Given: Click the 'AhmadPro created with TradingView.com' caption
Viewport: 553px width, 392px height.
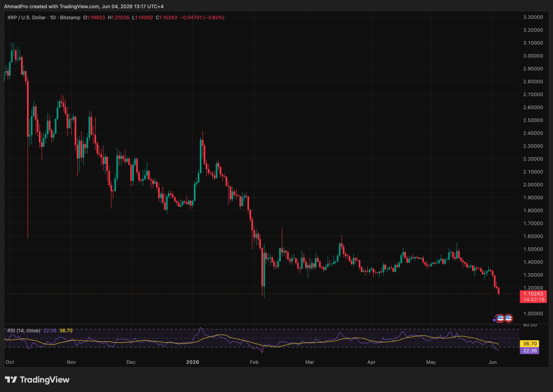Looking at the screenshot, I should [51, 6].
